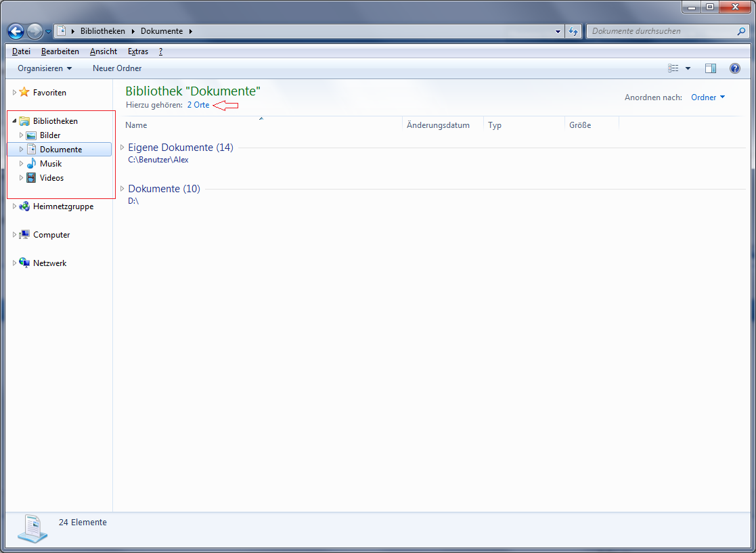Screen dimensions: 756x553
Task: Click the magnifier search icon
Action: pyautogui.click(x=742, y=31)
